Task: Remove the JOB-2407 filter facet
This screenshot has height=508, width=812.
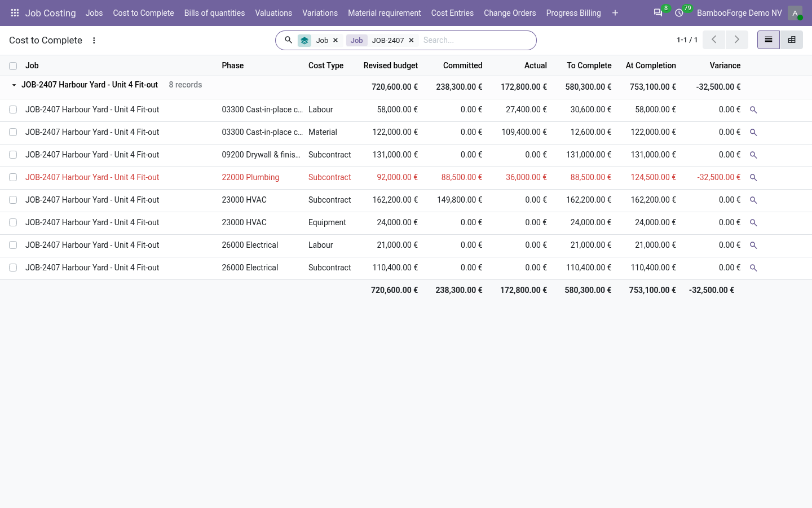Action: [411, 41]
